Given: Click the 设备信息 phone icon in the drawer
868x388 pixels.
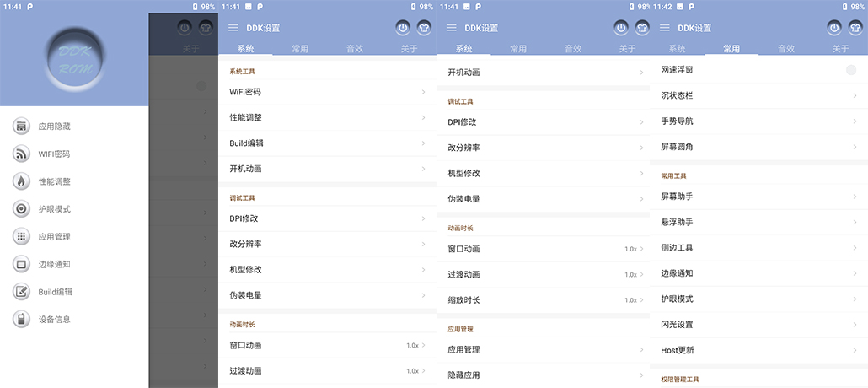Looking at the screenshot, I should (x=21, y=319).
